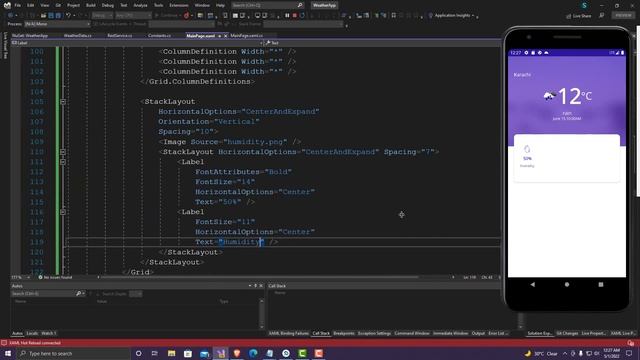This screenshot has width=640, height=360.
Task: Open the XAML Binding Failures tab
Action: (x=289, y=333)
